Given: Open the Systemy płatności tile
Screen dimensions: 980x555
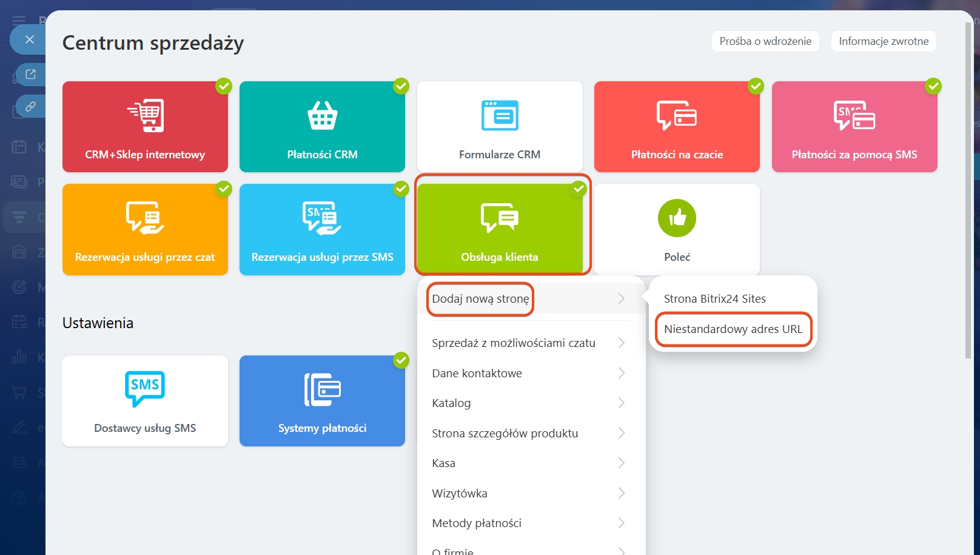Looking at the screenshot, I should [x=322, y=401].
